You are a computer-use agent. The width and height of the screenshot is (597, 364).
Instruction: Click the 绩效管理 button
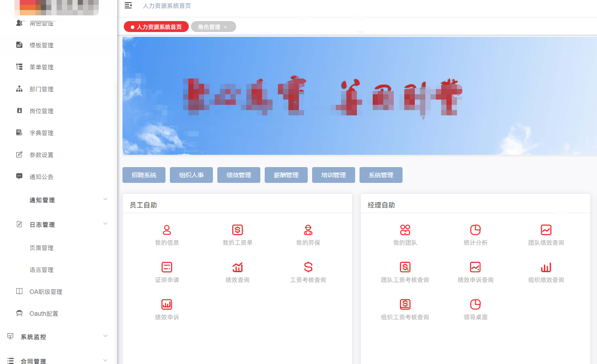point(239,175)
